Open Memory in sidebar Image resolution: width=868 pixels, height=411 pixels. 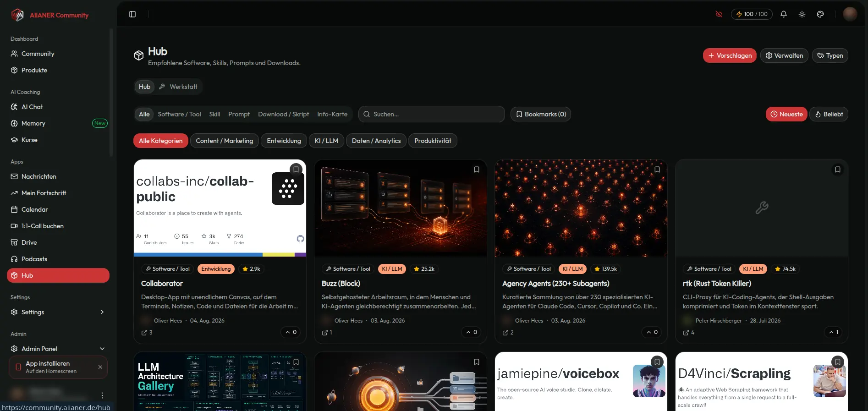point(58,123)
